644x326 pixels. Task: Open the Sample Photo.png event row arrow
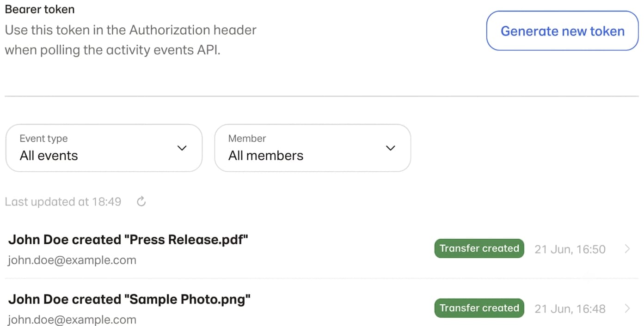[x=627, y=308]
